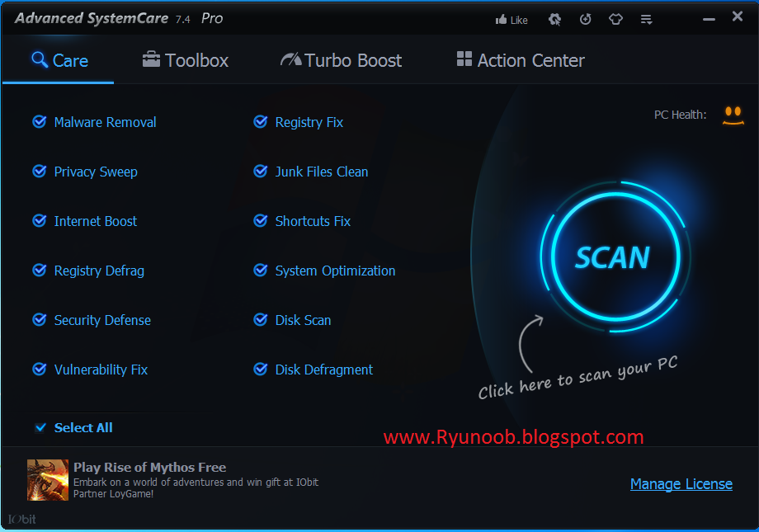
Task: Click the 'Embark on a world of adventures' ad text
Action: 196,488
